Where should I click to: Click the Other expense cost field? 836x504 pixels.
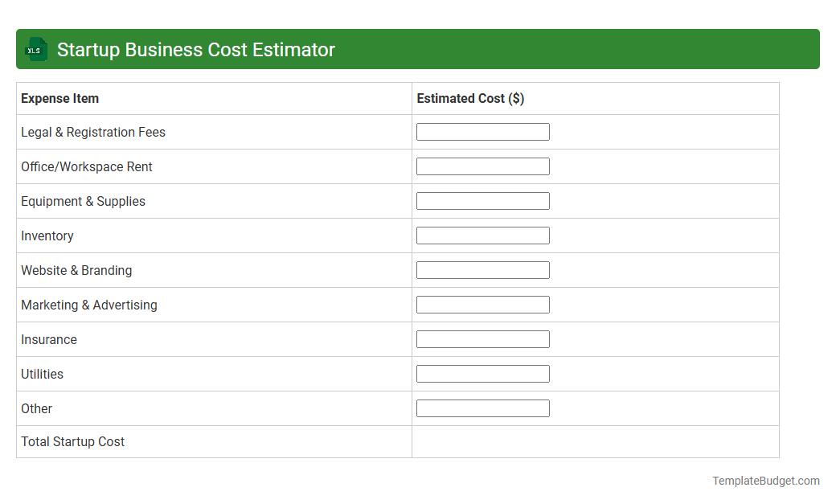click(x=482, y=408)
